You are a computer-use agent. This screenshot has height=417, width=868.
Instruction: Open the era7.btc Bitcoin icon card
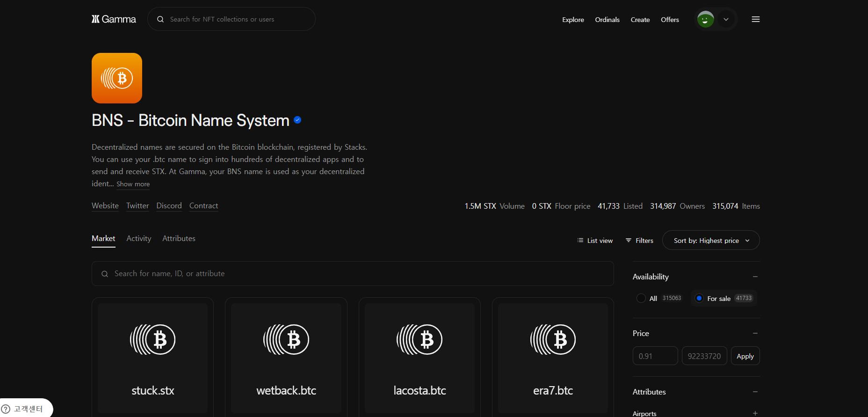(553, 340)
